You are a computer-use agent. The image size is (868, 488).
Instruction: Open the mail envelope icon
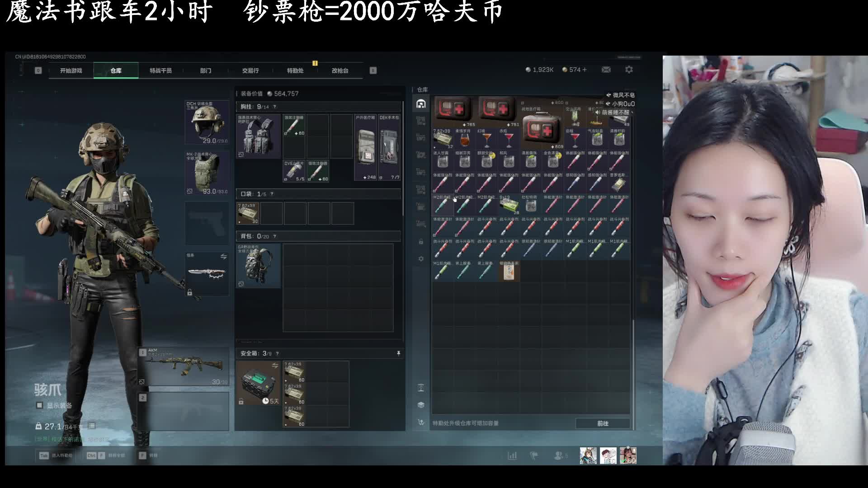point(606,70)
